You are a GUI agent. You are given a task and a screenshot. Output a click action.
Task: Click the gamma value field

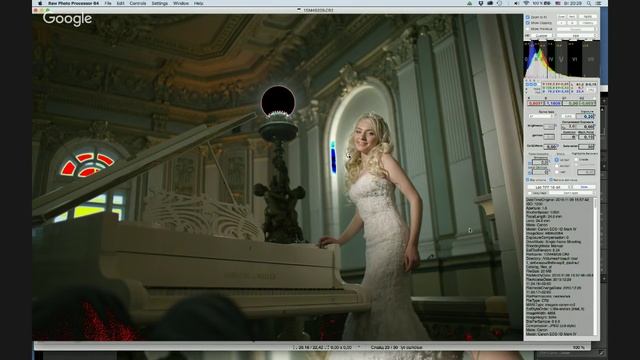pyautogui.click(x=549, y=137)
